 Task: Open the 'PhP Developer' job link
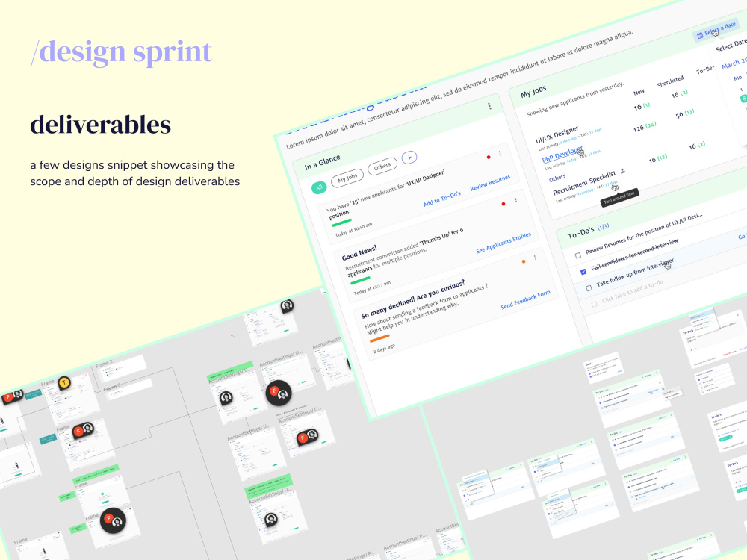click(562, 155)
